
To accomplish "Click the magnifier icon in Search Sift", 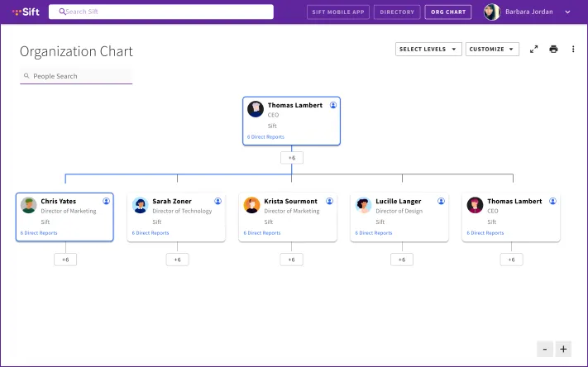I will point(62,12).
